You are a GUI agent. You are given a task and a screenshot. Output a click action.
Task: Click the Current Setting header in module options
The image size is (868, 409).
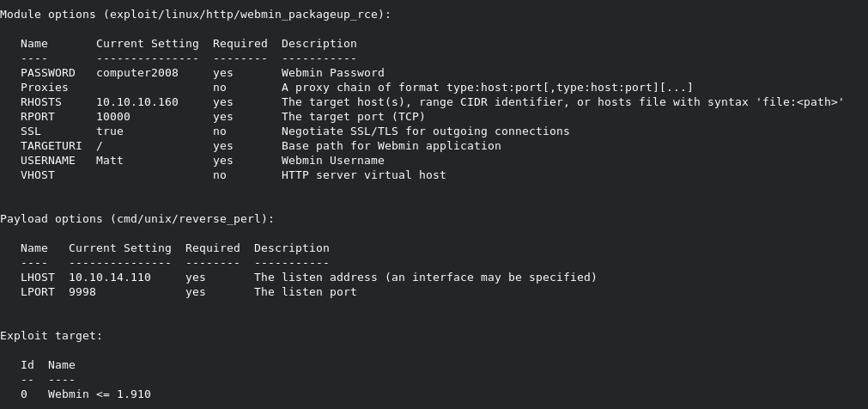point(148,44)
